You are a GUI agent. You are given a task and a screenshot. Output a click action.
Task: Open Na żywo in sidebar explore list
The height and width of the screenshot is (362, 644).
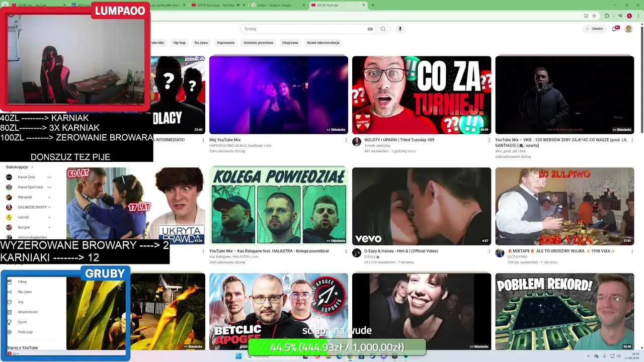pyautogui.click(x=25, y=292)
